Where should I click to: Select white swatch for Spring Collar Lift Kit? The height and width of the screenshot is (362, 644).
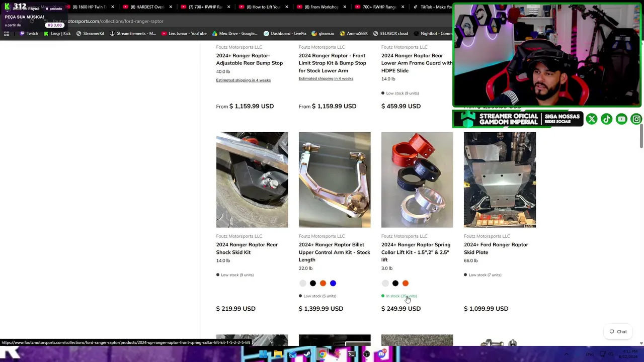[385, 284]
